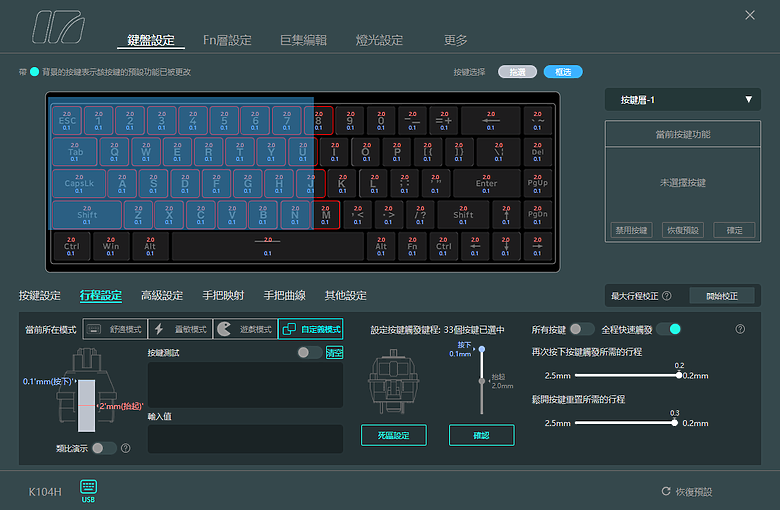
Task: Open the More tab
Action: pos(455,40)
